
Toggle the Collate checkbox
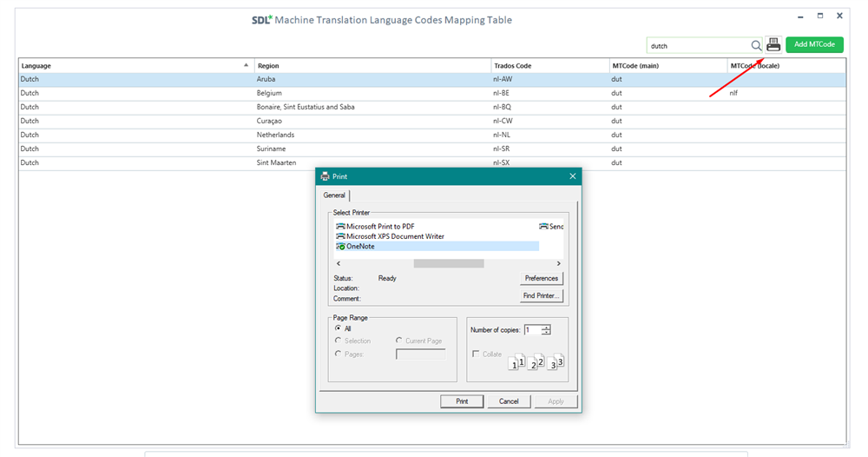pyautogui.click(x=476, y=354)
